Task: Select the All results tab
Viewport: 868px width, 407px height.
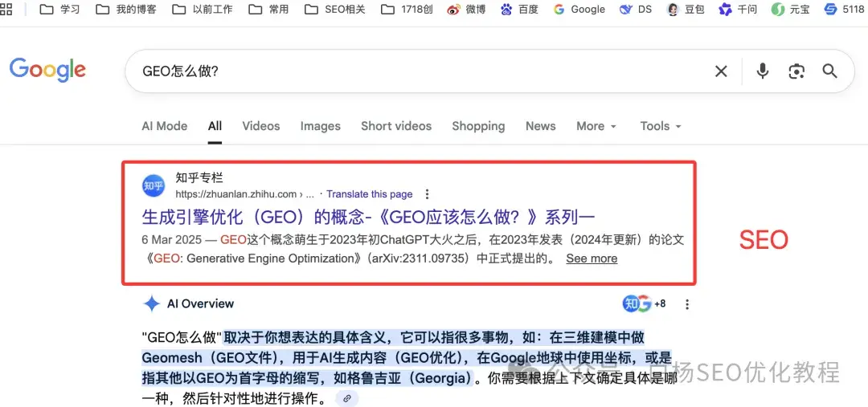Action: (x=215, y=126)
